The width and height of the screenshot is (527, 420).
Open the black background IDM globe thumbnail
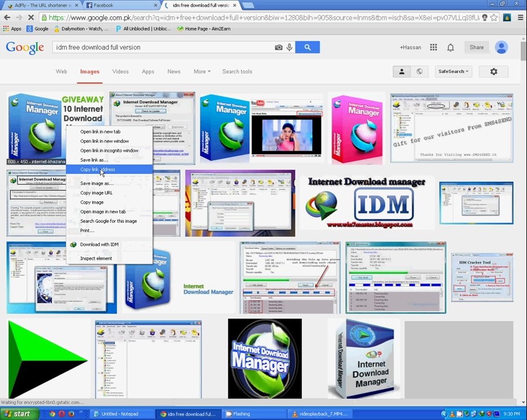coord(265,359)
